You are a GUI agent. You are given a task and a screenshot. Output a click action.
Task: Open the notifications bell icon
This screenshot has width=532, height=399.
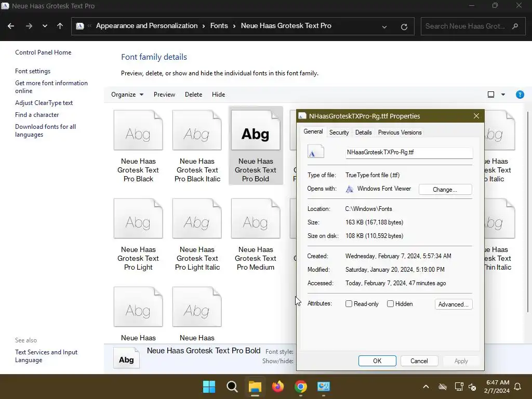pos(518,387)
